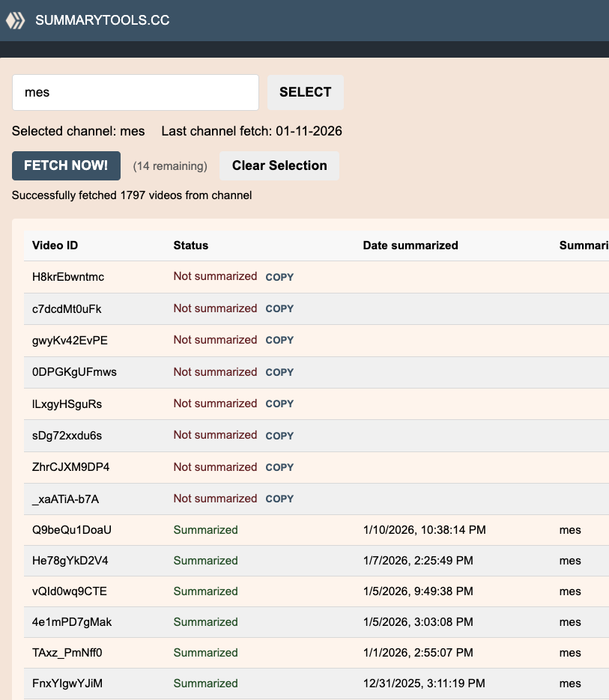Copy video ID _xaATiA-b7A
609x700 pixels.
tap(279, 499)
